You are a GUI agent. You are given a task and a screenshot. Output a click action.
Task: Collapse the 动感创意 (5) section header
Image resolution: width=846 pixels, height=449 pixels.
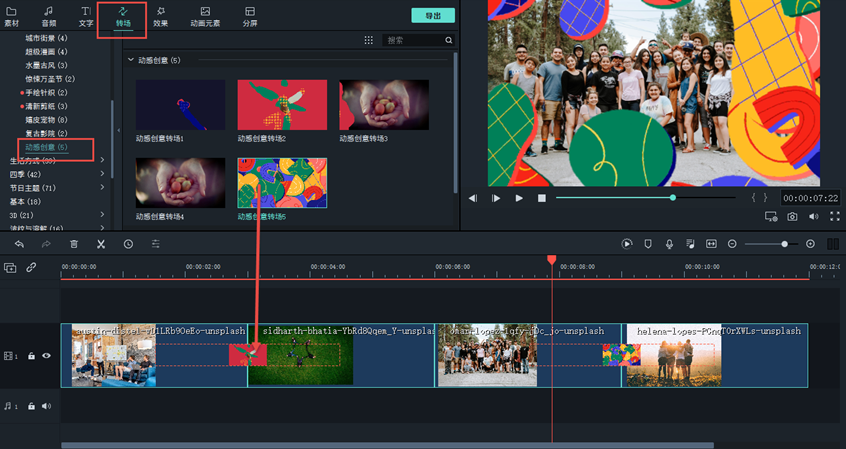(131, 60)
